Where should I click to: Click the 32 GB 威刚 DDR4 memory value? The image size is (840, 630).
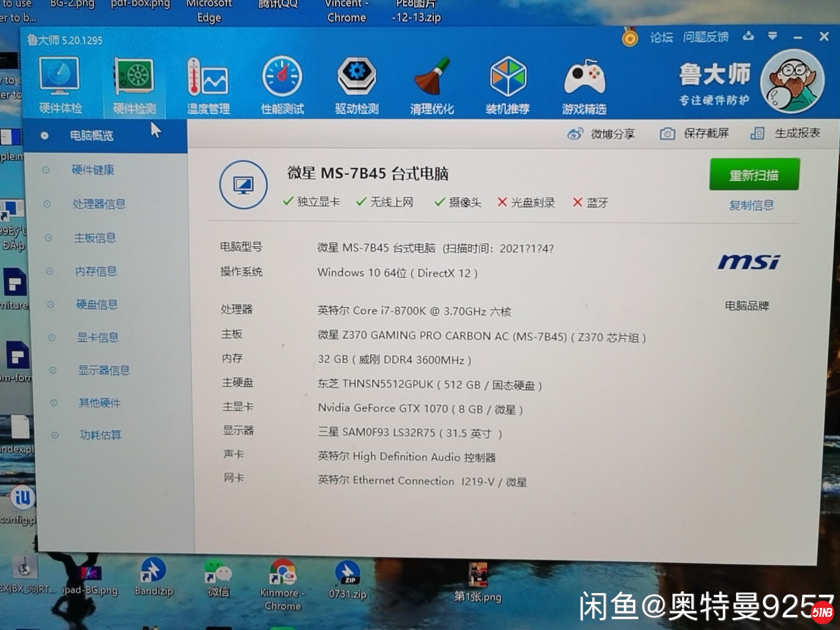click(x=394, y=359)
